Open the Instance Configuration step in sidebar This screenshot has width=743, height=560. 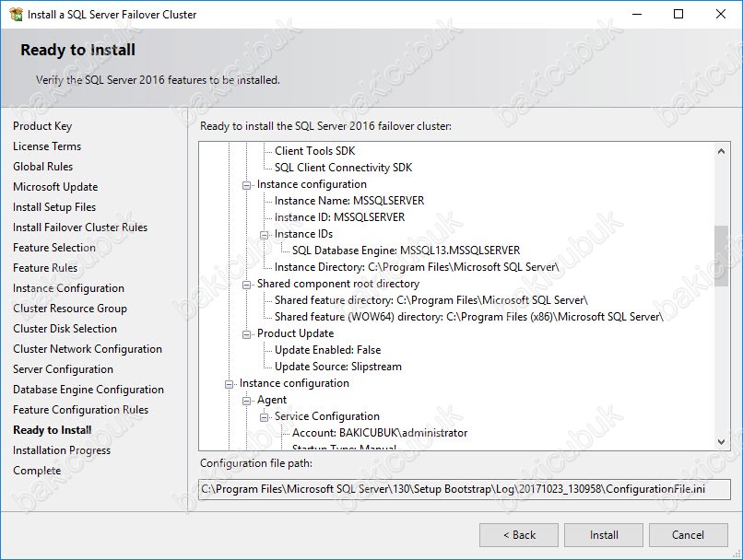(x=68, y=288)
